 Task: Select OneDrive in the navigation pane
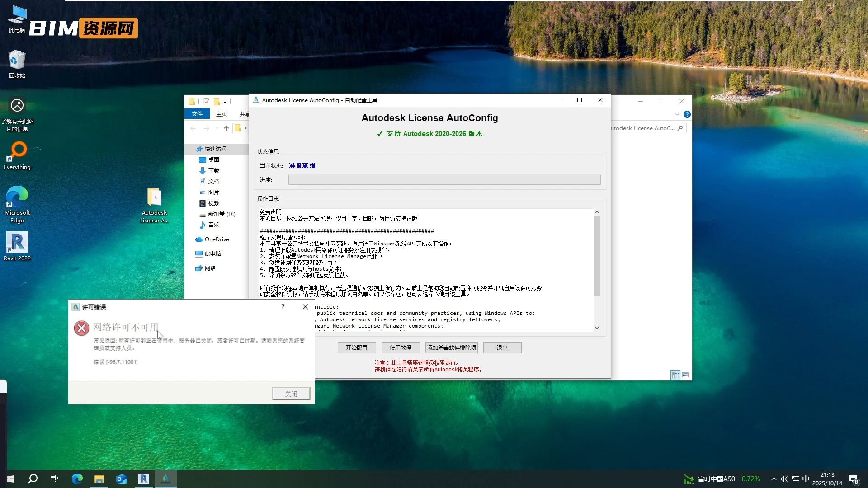click(217, 239)
